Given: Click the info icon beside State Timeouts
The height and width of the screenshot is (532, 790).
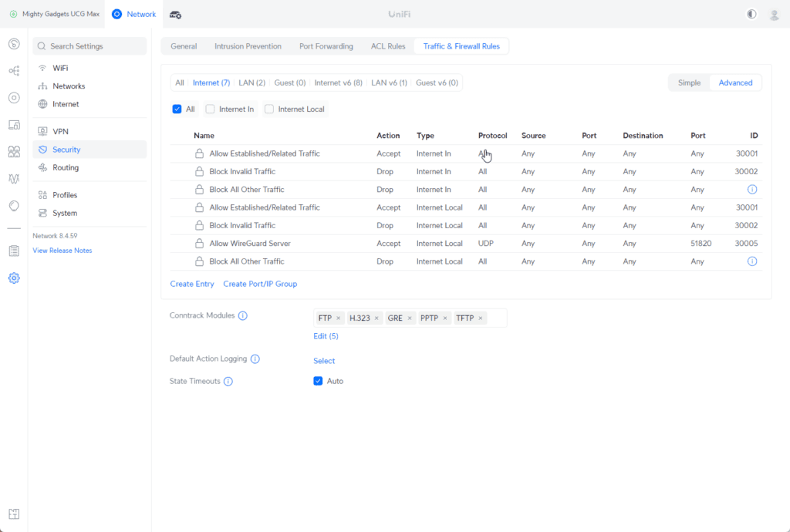Looking at the screenshot, I should click(x=228, y=382).
